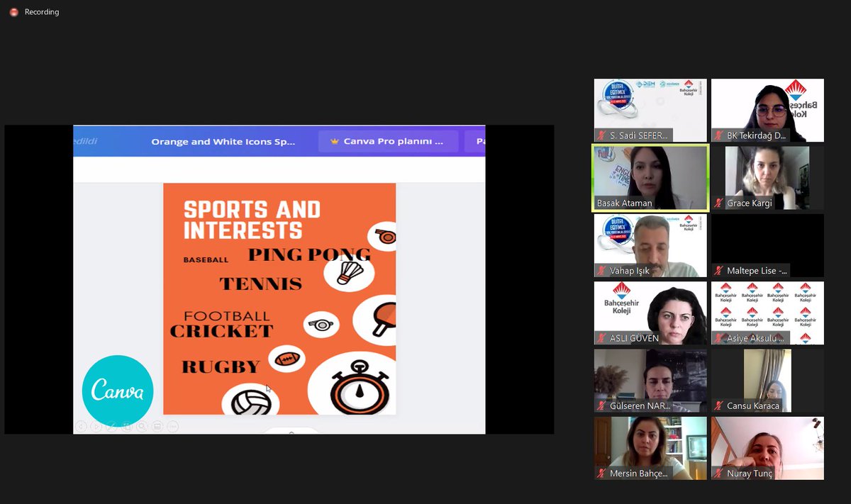The width and height of the screenshot is (851, 504).
Task: Click the 'ASLI GÜVEN' name label
Action: tap(635, 338)
